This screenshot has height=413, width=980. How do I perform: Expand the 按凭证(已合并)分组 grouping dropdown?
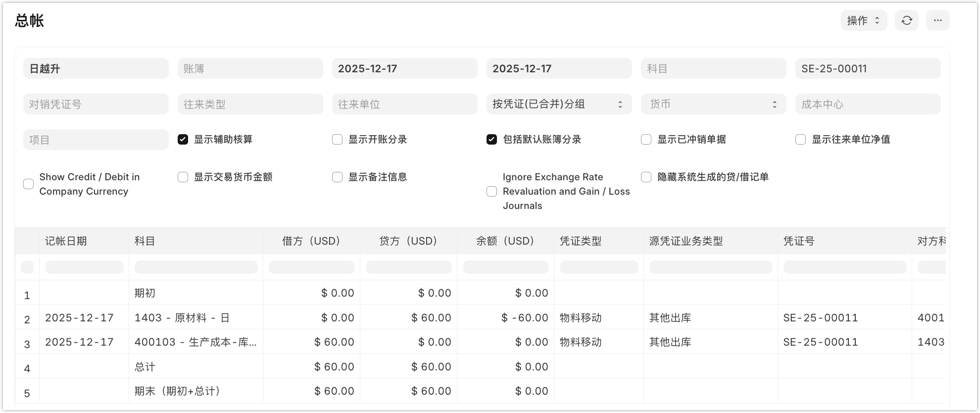coord(558,104)
